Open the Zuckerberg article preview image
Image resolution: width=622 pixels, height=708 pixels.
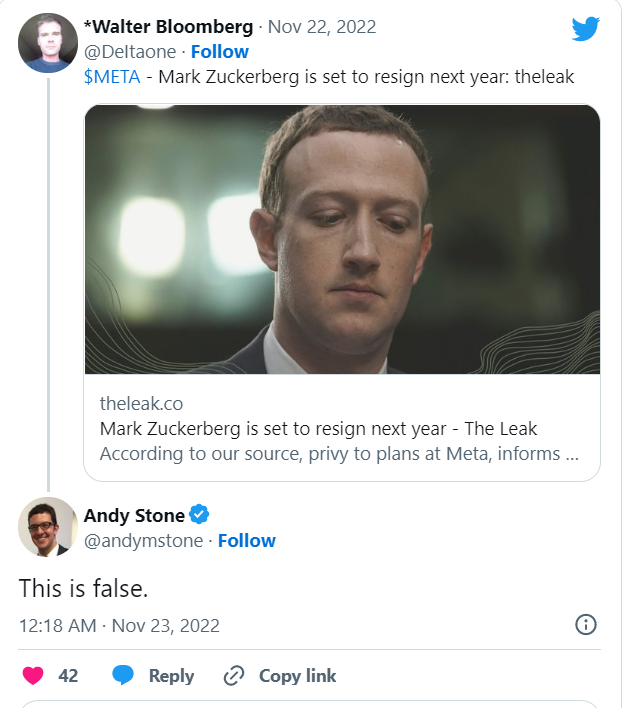coord(342,239)
